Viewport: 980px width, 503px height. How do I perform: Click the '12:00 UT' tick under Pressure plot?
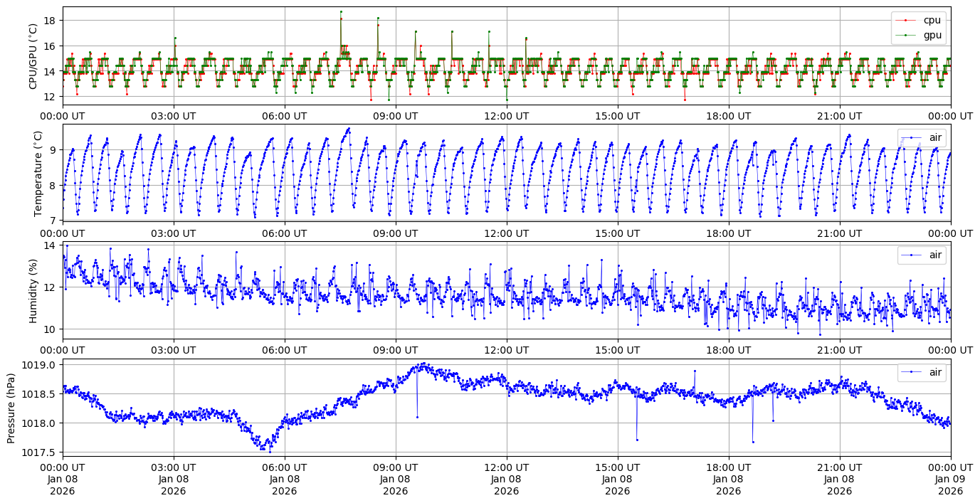point(506,467)
